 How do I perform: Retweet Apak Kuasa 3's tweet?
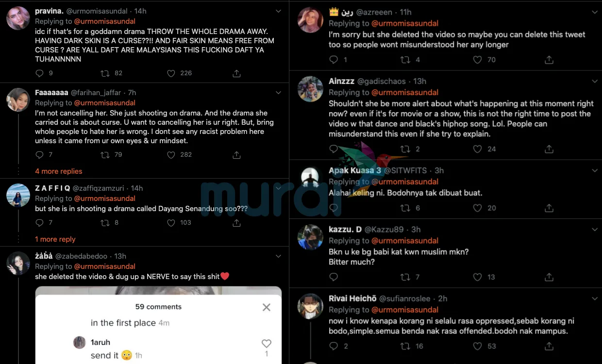coord(405,208)
